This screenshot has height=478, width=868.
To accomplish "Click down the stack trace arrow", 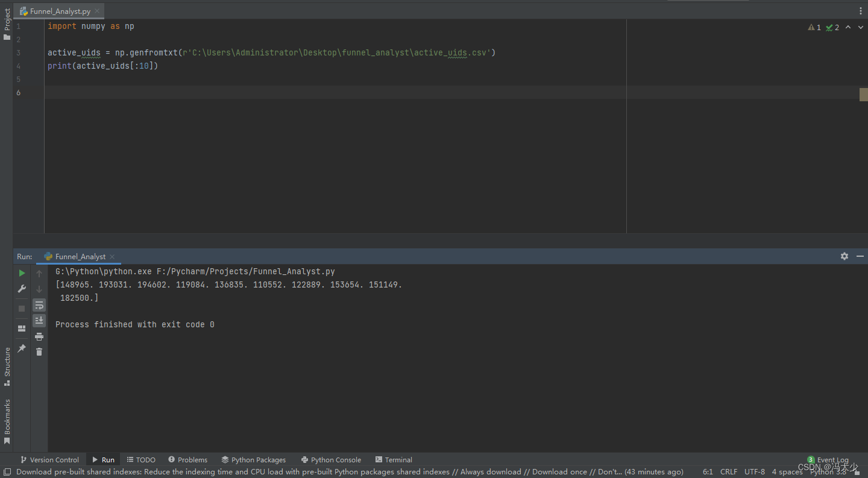I will point(39,289).
